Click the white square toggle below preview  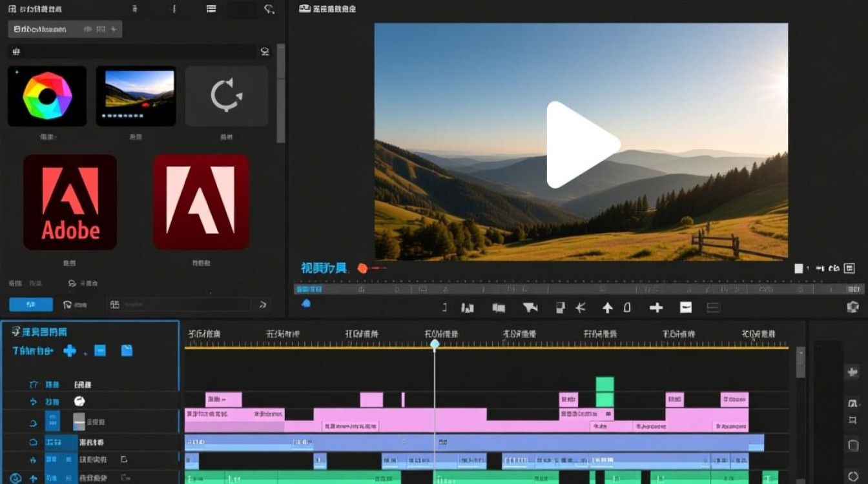798,268
